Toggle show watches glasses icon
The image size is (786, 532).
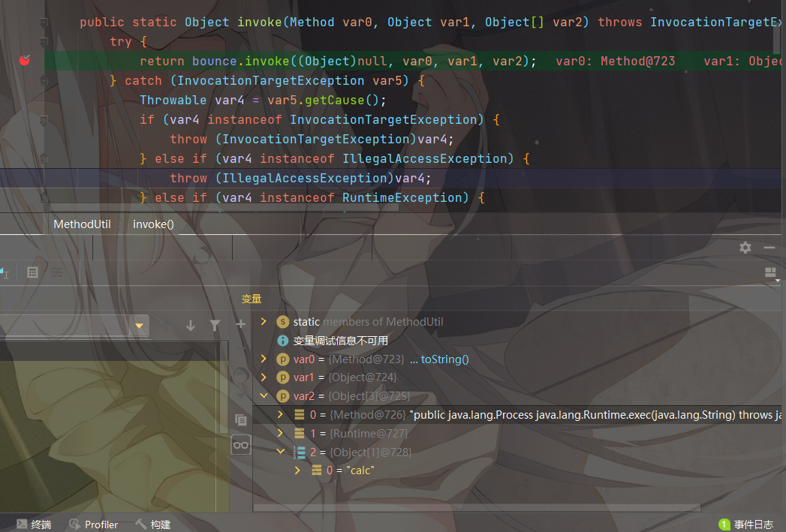[241, 445]
